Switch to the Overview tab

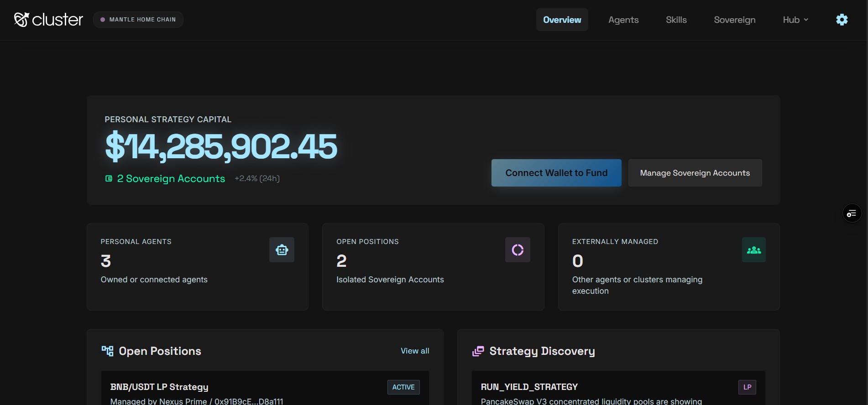click(562, 20)
